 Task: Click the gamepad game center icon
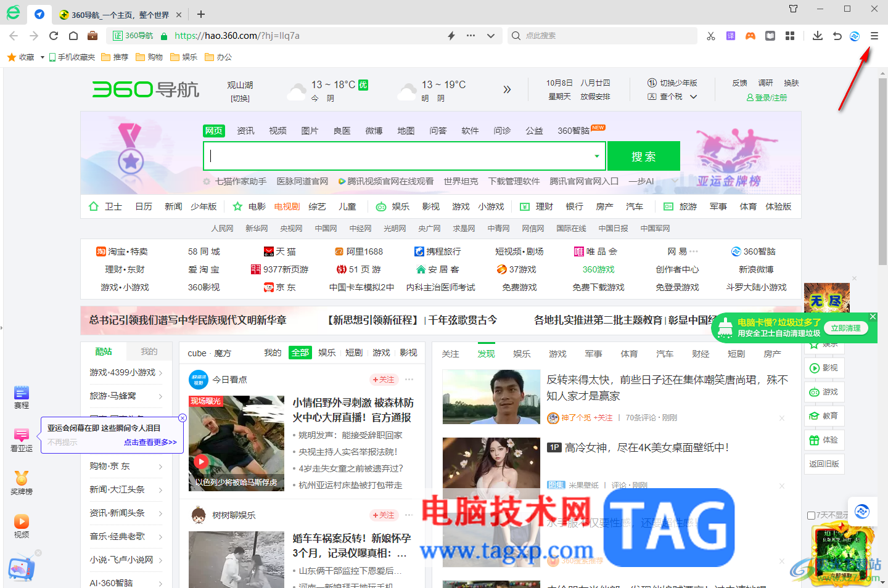click(750, 35)
